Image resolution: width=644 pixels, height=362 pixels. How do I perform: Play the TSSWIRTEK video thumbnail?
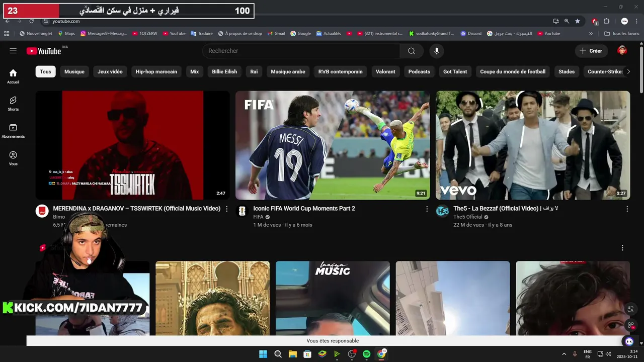tap(132, 145)
